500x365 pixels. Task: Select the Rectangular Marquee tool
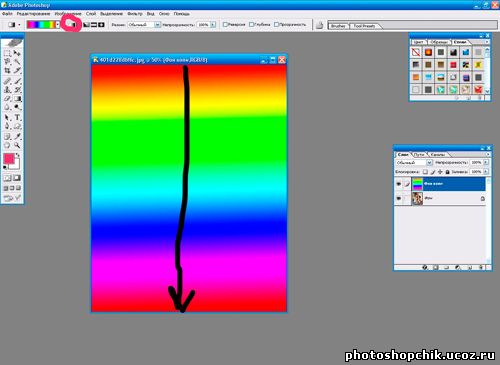[7, 53]
